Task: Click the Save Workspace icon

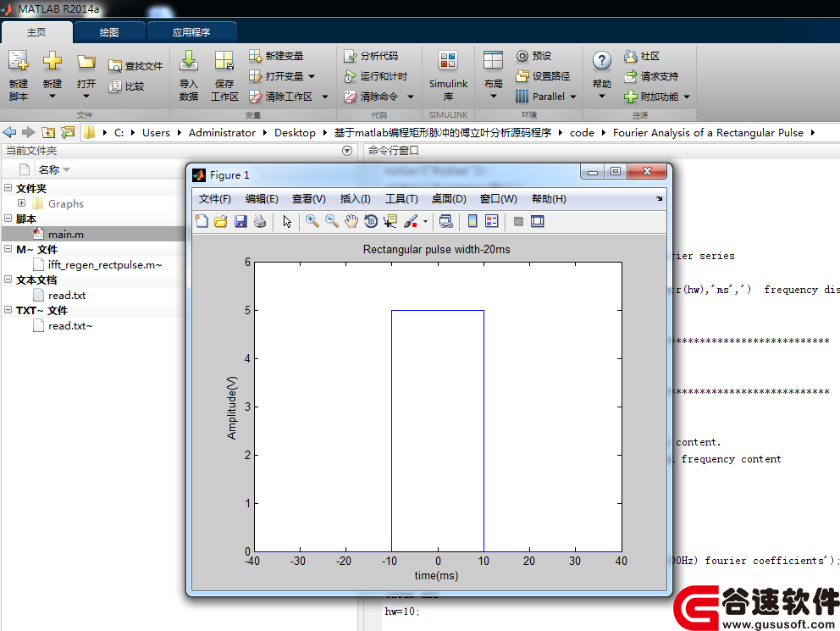Action: 224,61
